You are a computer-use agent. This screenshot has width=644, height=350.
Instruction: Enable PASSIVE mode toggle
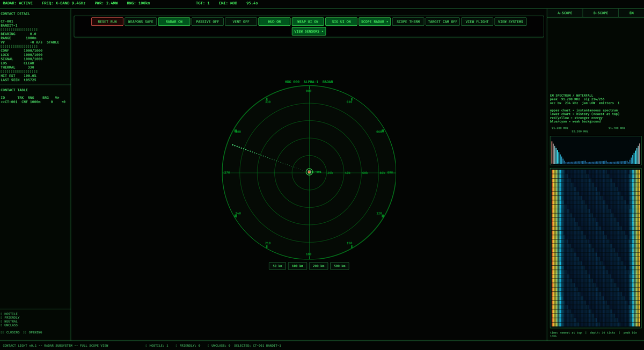208,22
